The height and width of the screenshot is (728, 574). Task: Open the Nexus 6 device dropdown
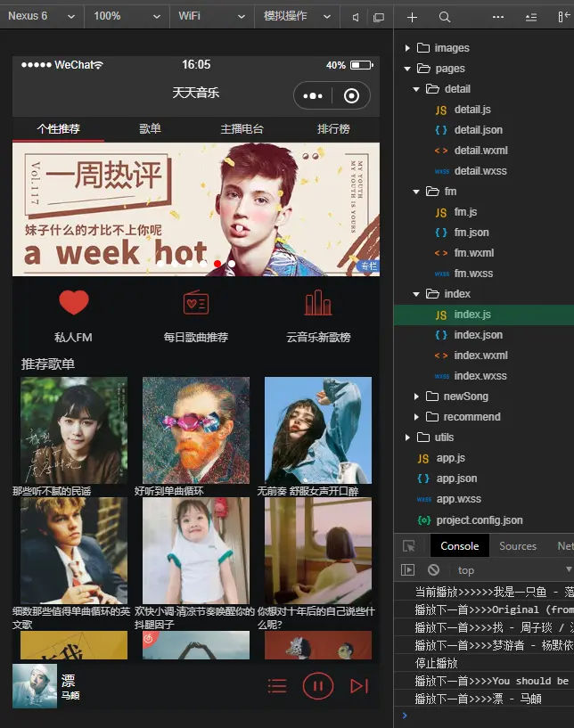[41, 16]
